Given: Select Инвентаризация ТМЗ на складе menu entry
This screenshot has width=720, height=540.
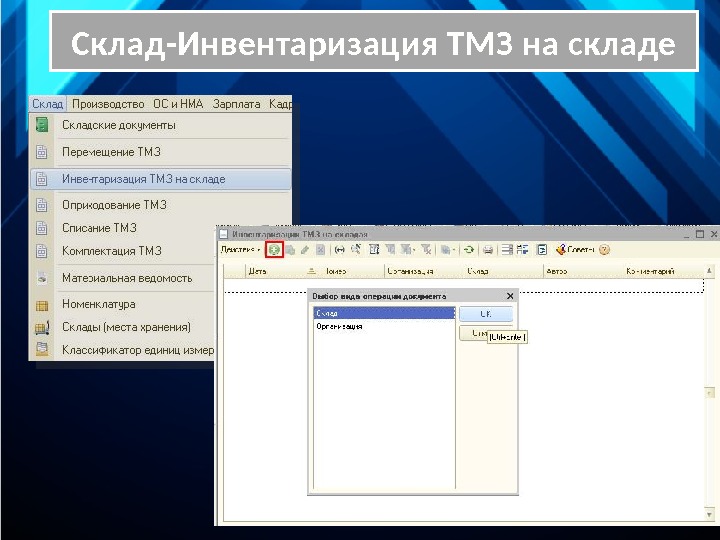Looking at the screenshot, I should point(161,179).
